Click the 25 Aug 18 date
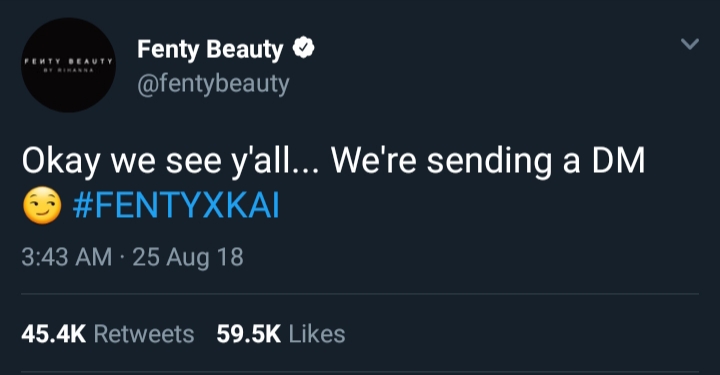The height and width of the screenshot is (375, 720). tap(188, 257)
